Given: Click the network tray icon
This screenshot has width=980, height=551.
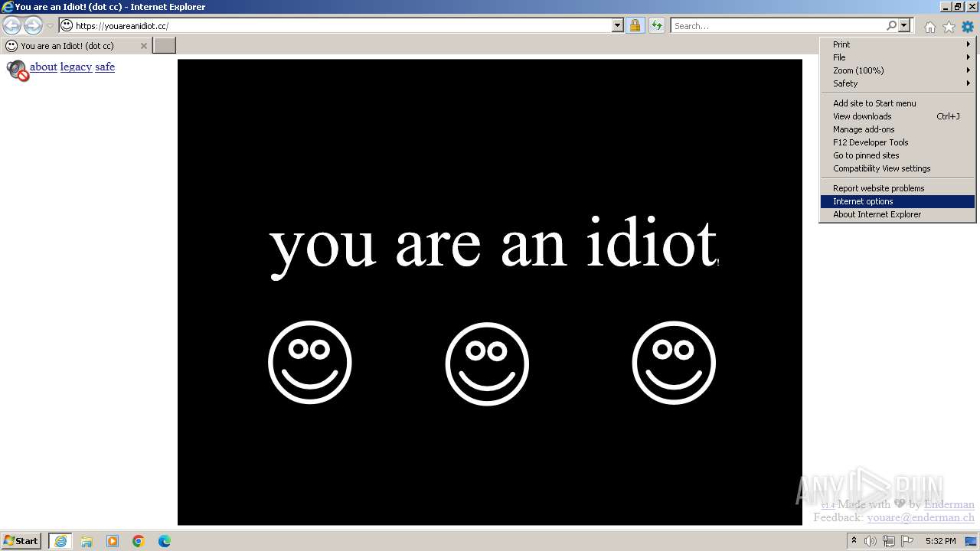Looking at the screenshot, I should pos(889,541).
